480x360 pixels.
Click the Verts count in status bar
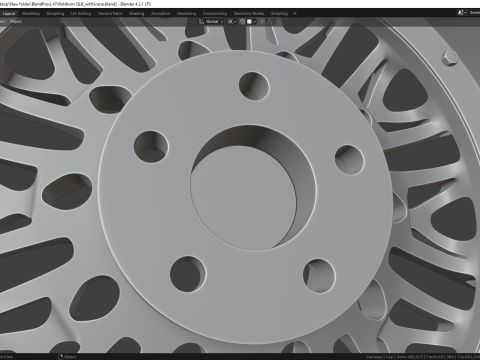tap(409, 357)
